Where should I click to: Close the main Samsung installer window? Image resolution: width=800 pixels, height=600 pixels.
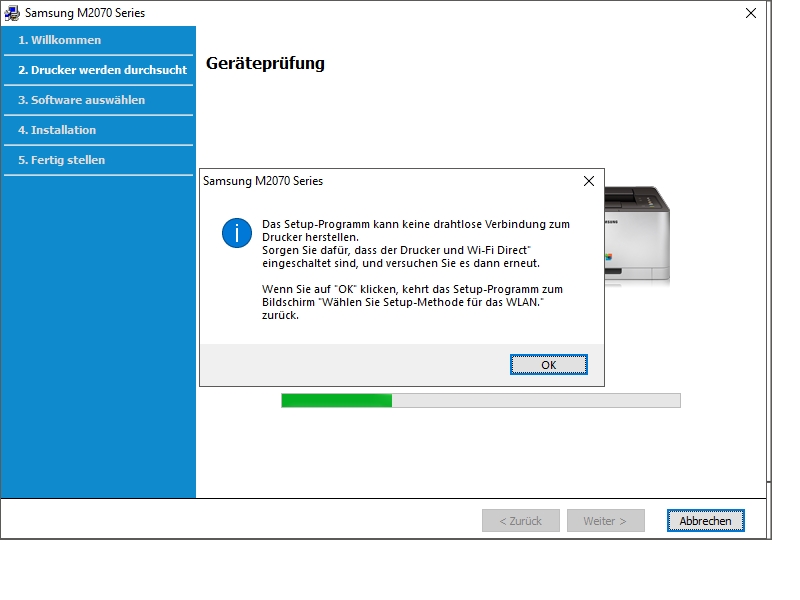(751, 13)
